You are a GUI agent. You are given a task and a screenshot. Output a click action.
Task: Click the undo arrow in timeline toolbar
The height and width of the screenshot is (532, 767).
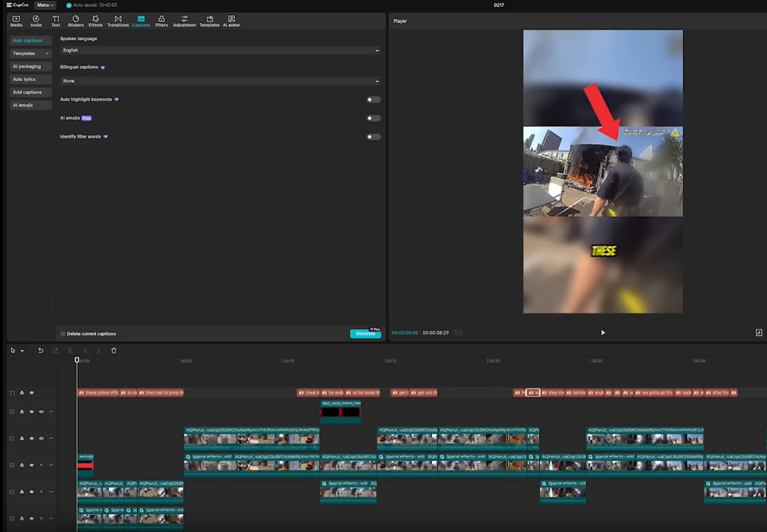41,350
